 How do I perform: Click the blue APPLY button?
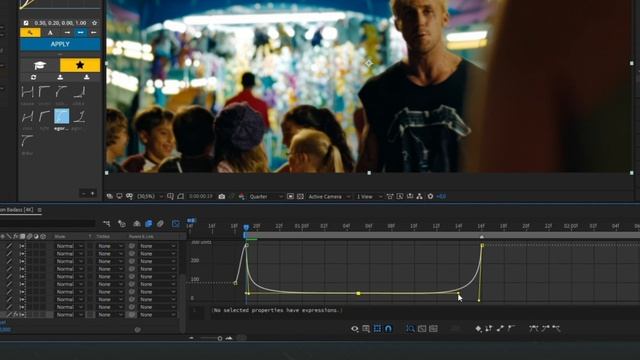[60, 44]
